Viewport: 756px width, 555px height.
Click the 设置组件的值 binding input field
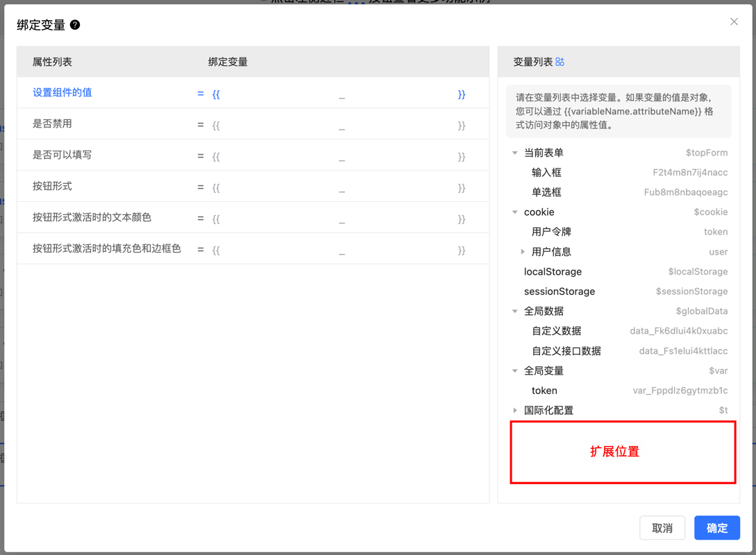tap(339, 94)
